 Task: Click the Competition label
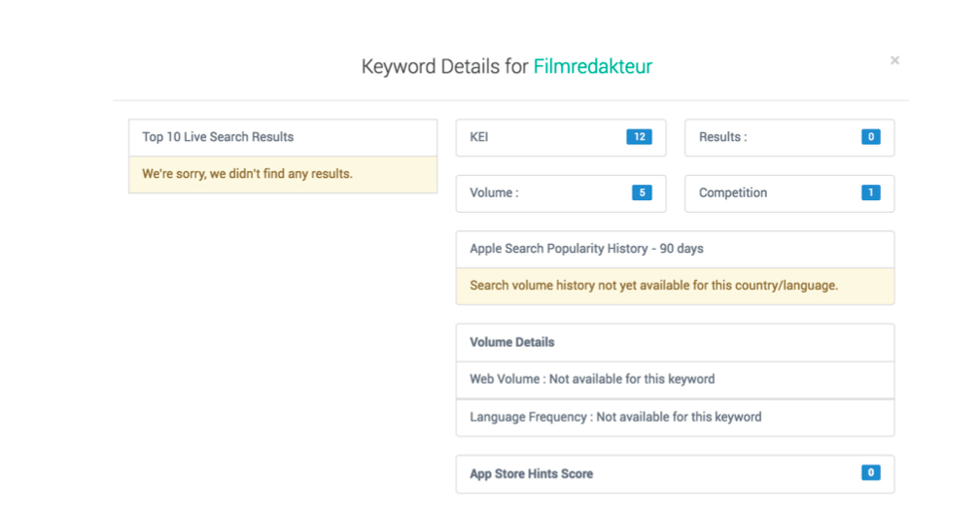733,192
